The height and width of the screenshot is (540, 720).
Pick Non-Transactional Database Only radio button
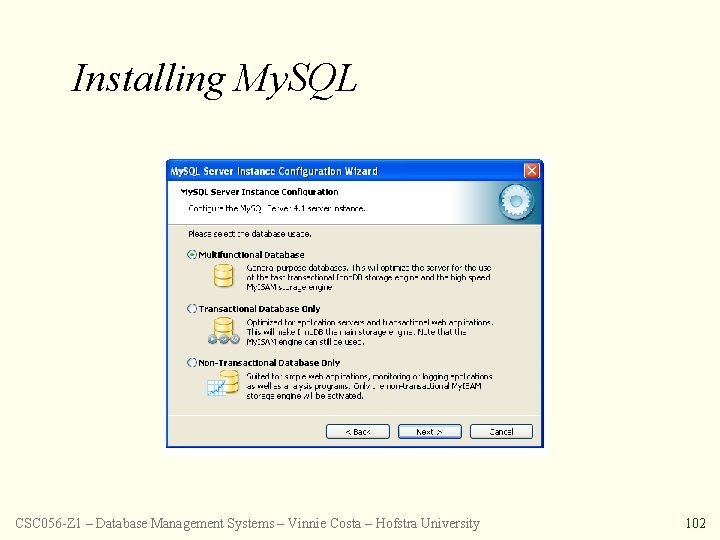(192, 363)
